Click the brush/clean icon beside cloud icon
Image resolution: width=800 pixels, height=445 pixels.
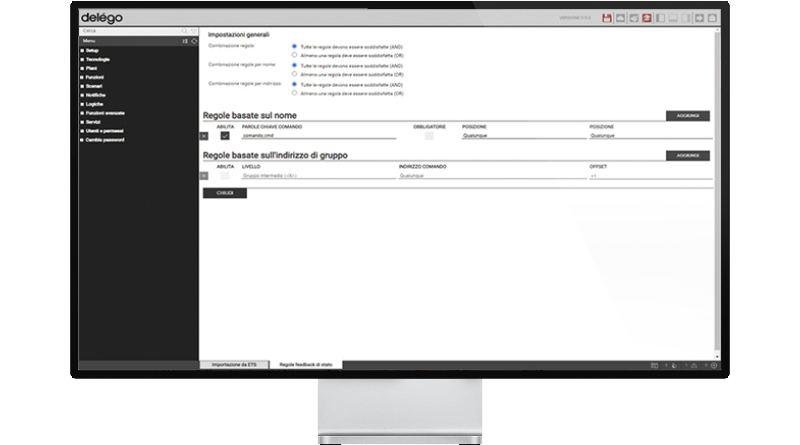click(634, 18)
